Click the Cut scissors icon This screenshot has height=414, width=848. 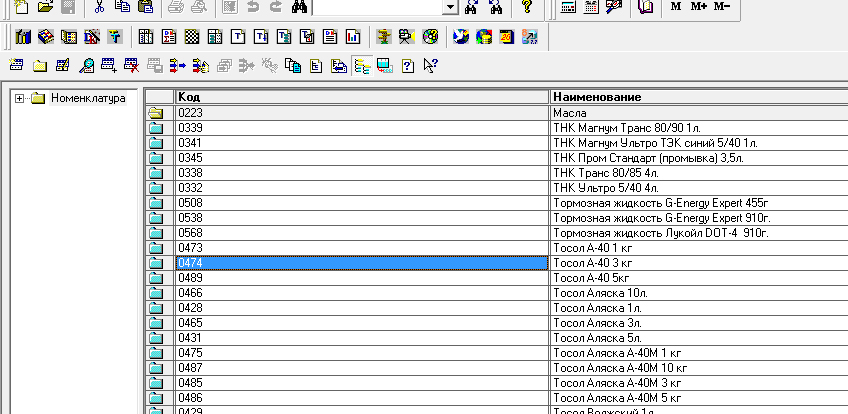pos(99,7)
